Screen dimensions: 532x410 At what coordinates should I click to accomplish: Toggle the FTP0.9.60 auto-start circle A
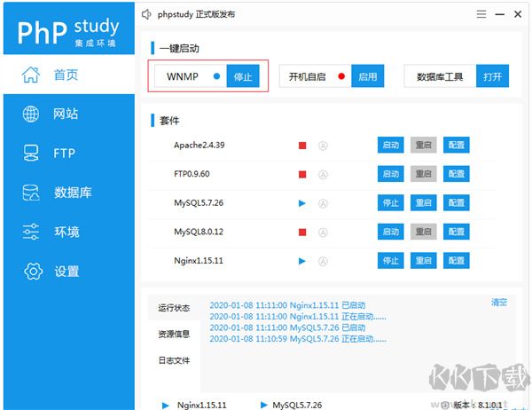[x=323, y=175]
